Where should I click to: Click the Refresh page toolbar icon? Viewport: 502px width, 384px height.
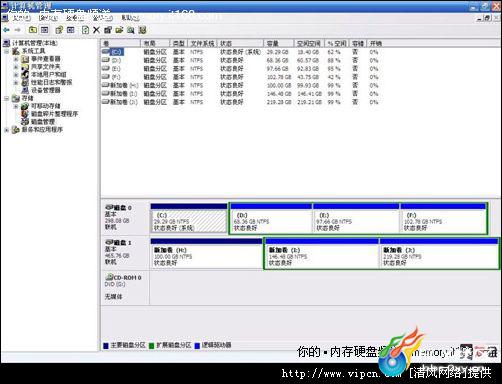click(85, 30)
